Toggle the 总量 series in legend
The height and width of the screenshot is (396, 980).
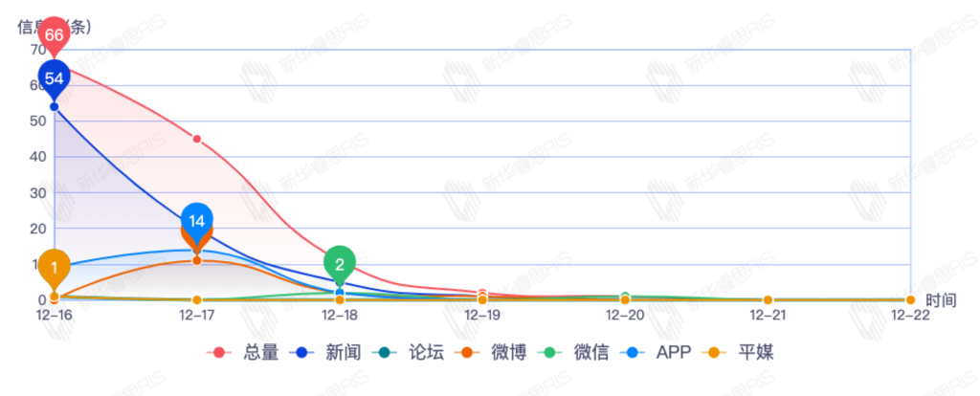point(260,352)
